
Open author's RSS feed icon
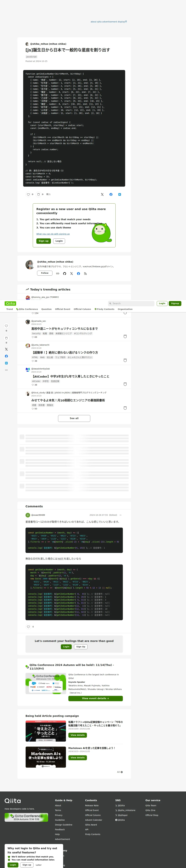click(85, 274)
